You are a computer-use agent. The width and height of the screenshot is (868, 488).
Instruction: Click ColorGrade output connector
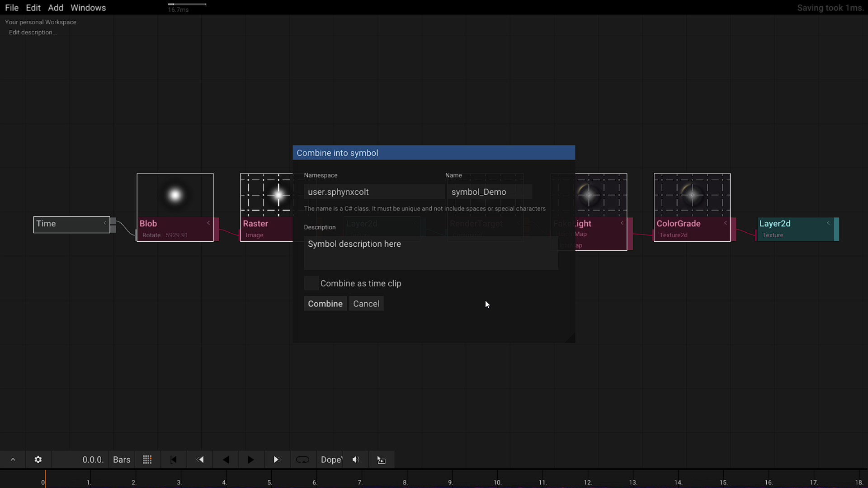(x=734, y=229)
